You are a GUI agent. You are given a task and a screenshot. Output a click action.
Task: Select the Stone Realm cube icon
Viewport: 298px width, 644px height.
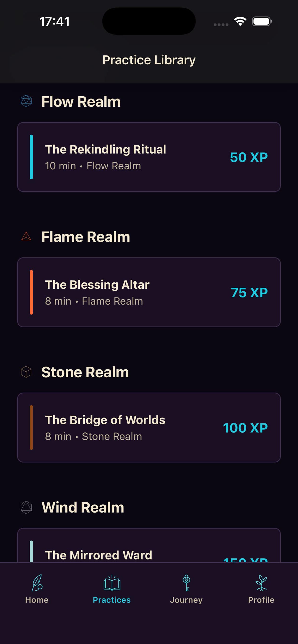(x=26, y=372)
